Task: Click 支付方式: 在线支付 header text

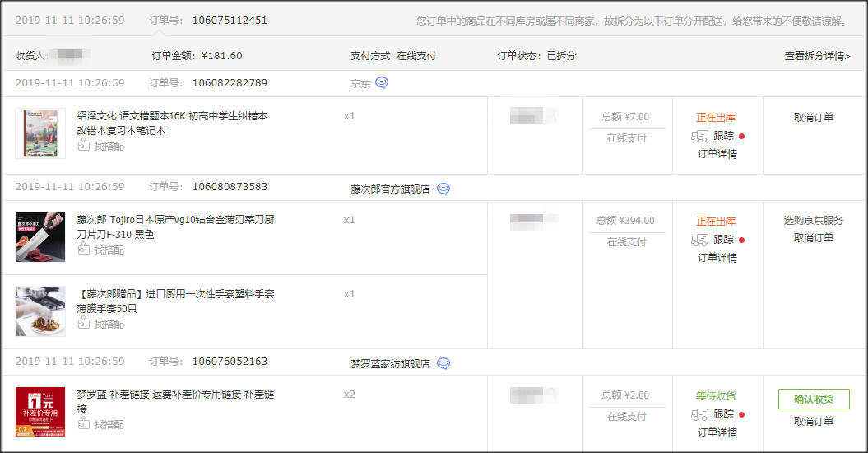Action: point(393,55)
